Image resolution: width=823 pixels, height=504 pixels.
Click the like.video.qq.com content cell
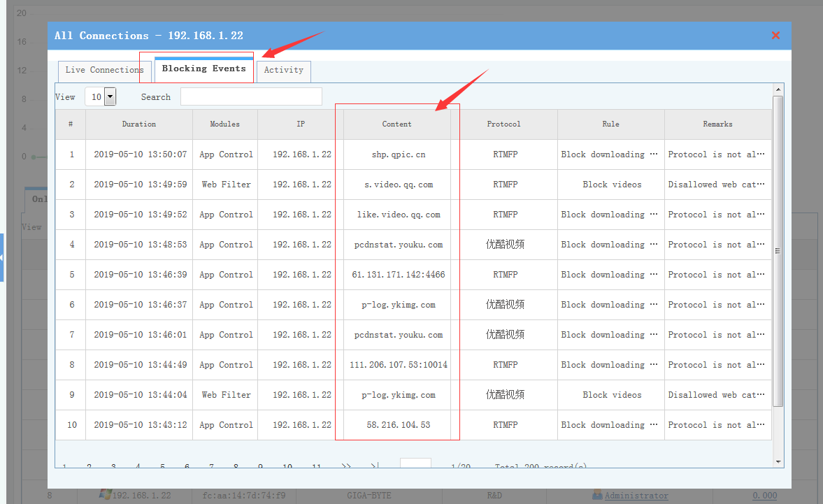click(399, 215)
